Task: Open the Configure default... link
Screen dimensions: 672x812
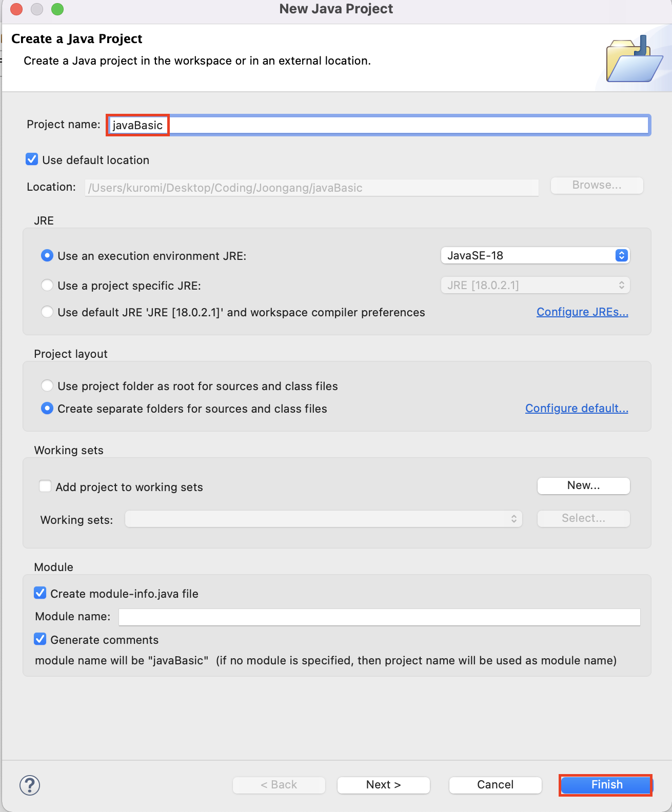Action: [577, 408]
